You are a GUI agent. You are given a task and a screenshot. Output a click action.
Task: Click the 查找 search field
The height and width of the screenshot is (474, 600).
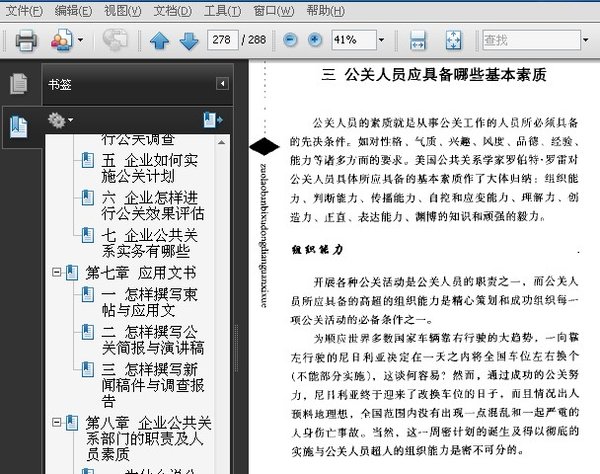pos(532,40)
